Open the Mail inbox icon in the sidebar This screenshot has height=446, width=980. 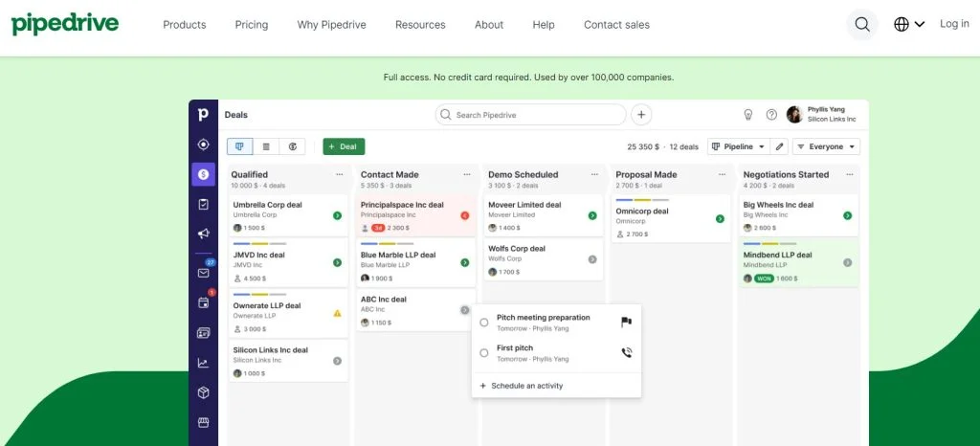(x=203, y=273)
